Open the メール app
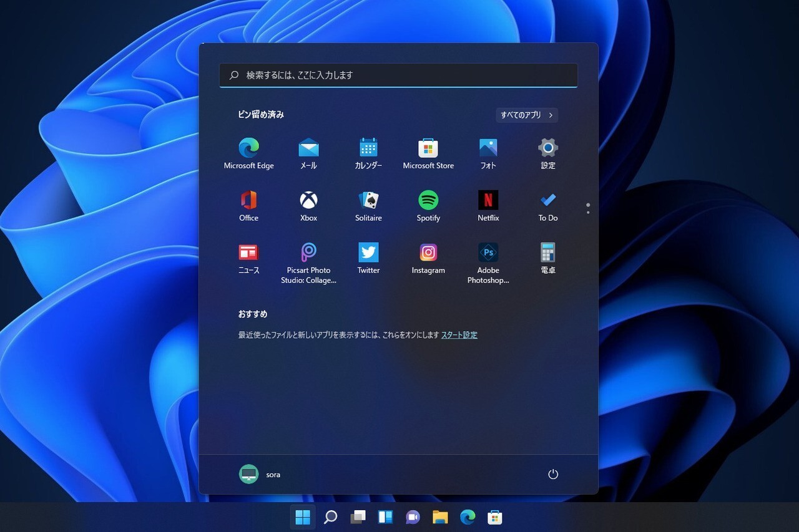 click(x=308, y=153)
